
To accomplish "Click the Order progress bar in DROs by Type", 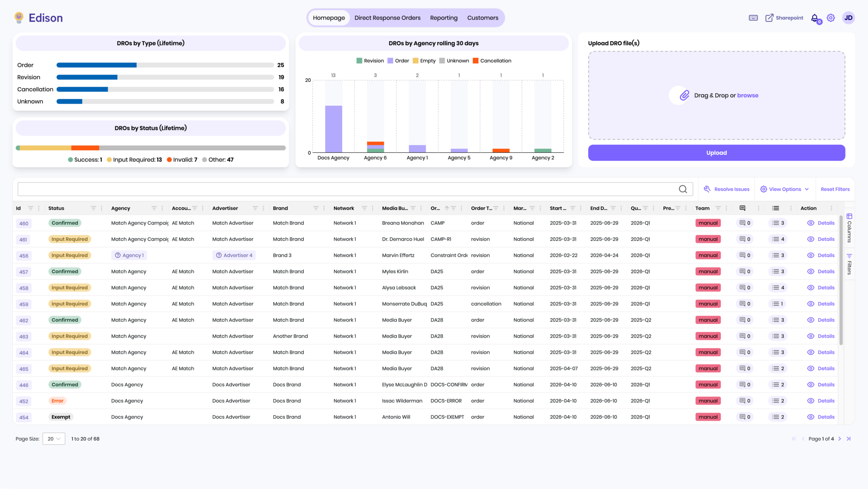I will (96, 65).
